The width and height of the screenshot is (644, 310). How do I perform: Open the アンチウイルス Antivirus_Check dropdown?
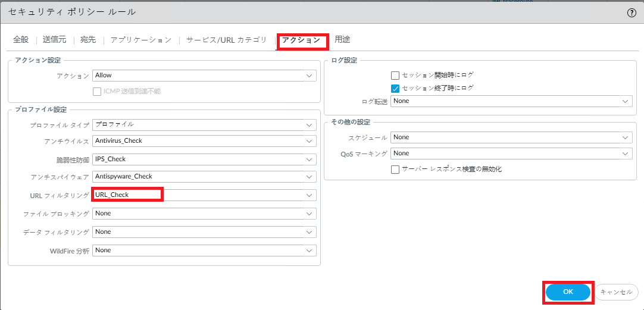[x=204, y=141]
